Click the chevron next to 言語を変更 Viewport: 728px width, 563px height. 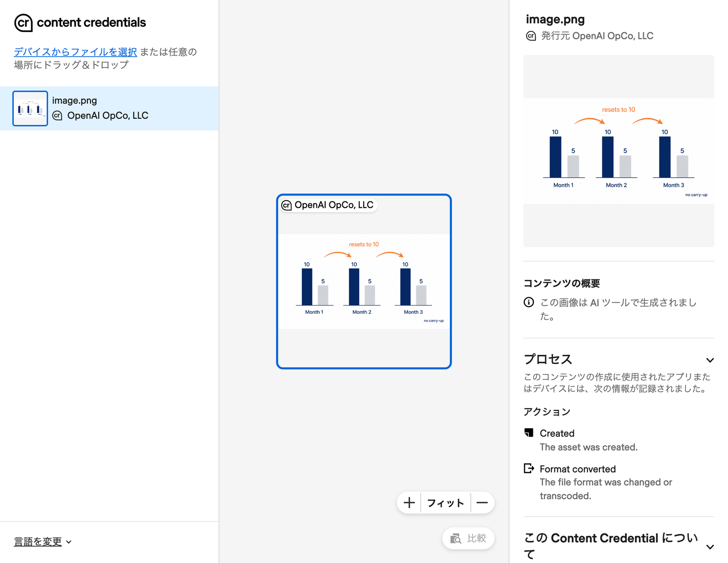point(69,542)
